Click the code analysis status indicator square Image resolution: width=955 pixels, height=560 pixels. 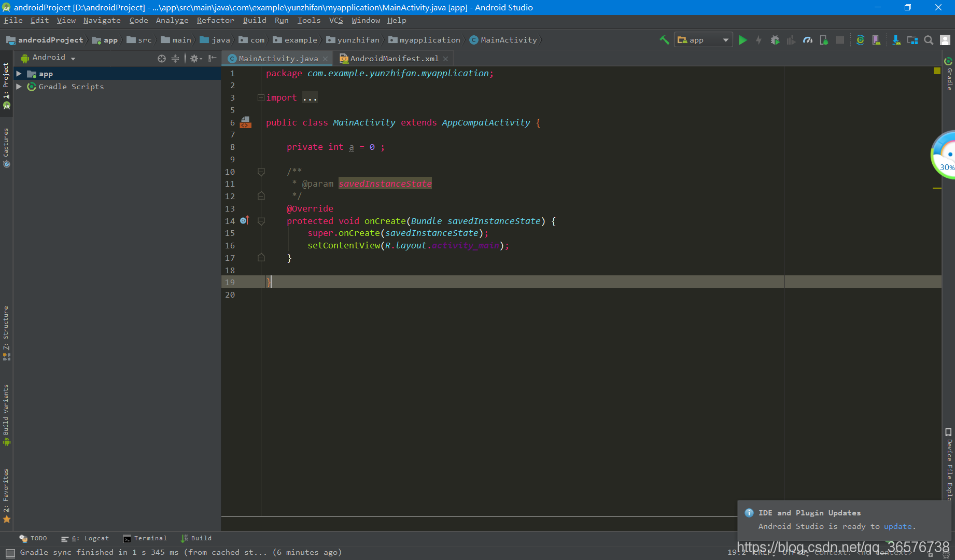pyautogui.click(x=937, y=71)
